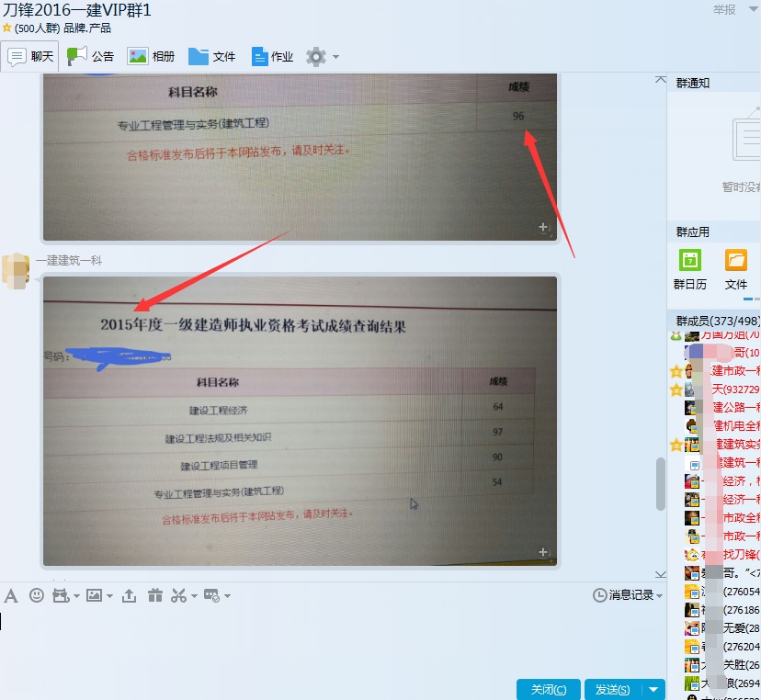This screenshot has width=761, height=700.
Task: Open the 群日历 group calendar app
Action: click(689, 270)
